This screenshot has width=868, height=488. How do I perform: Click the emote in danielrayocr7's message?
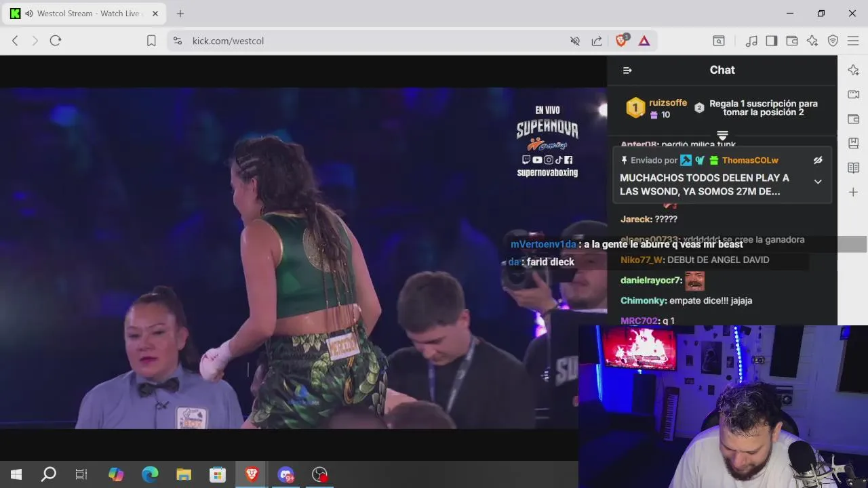(694, 281)
